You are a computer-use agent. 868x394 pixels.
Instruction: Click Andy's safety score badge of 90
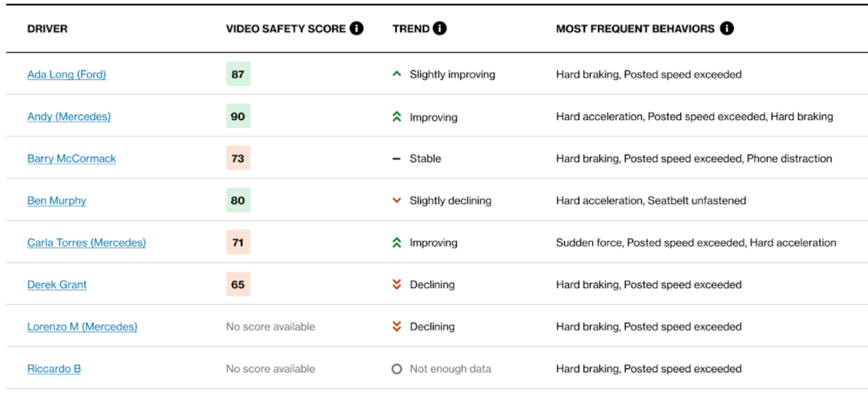[238, 116]
